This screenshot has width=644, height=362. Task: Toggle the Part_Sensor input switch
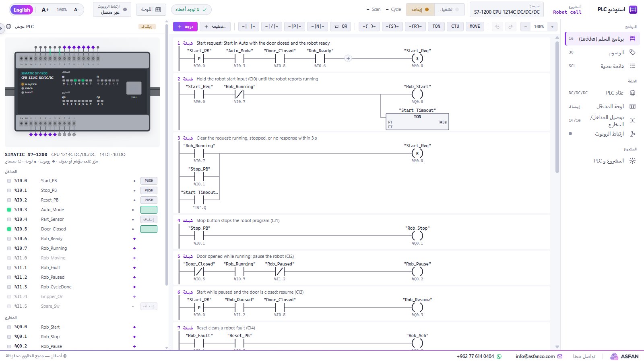[149, 219]
